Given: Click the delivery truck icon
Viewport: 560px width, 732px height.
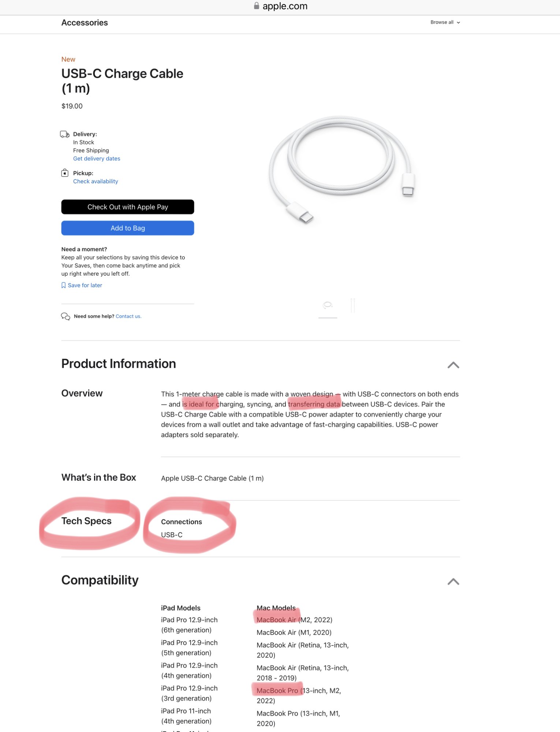Looking at the screenshot, I should (65, 134).
